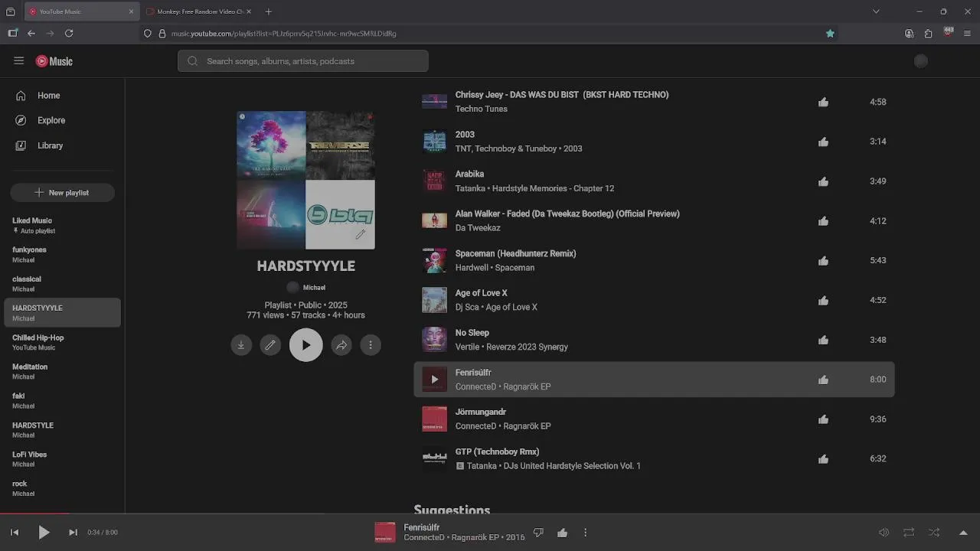Screen dimensions: 980x551
Task: Like Chrissy Jeey DAS WAS DU BIST
Action: pyautogui.click(x=823, y=102)
